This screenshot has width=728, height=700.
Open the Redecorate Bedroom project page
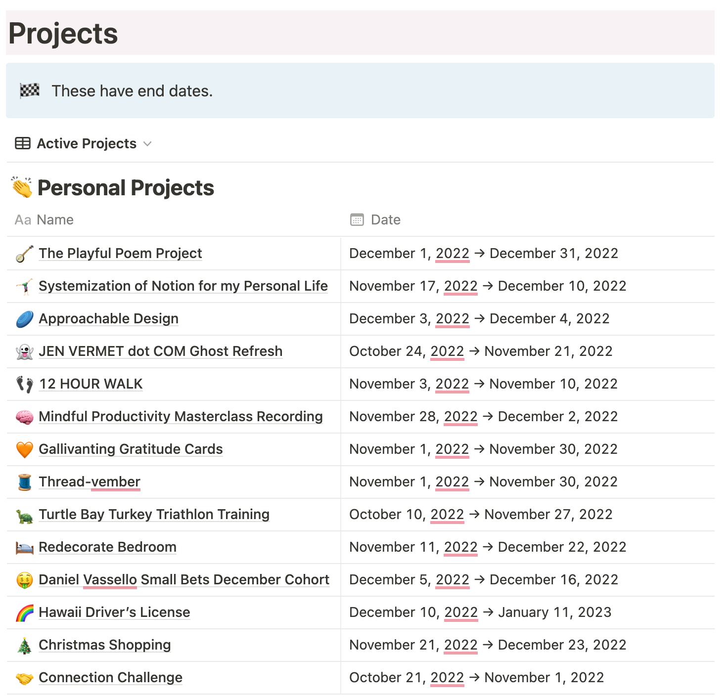point(108,547)
